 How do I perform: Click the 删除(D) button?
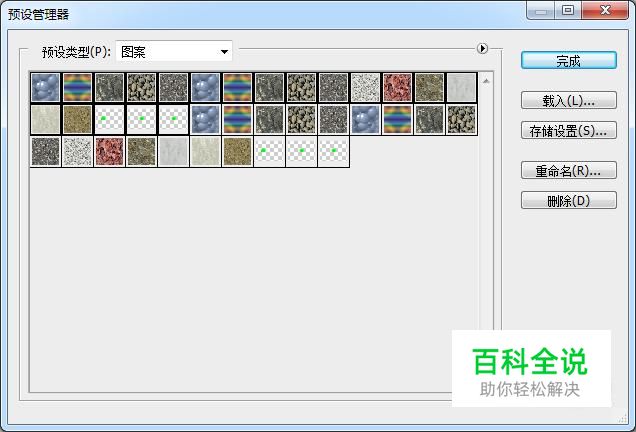click(569, 200)
